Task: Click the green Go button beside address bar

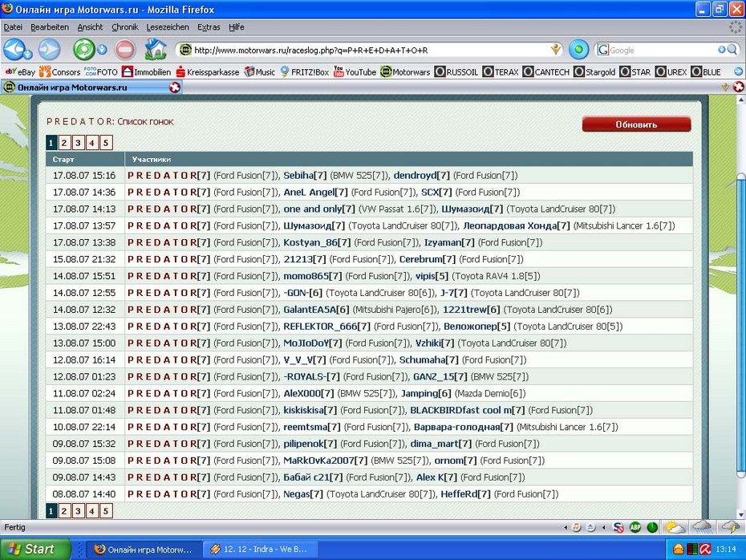Action: click(578, 50)
